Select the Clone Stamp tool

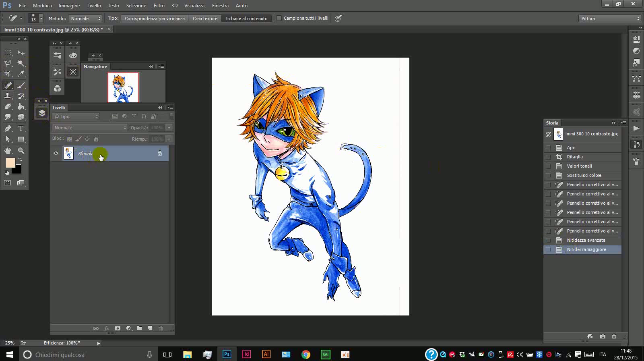8,96
